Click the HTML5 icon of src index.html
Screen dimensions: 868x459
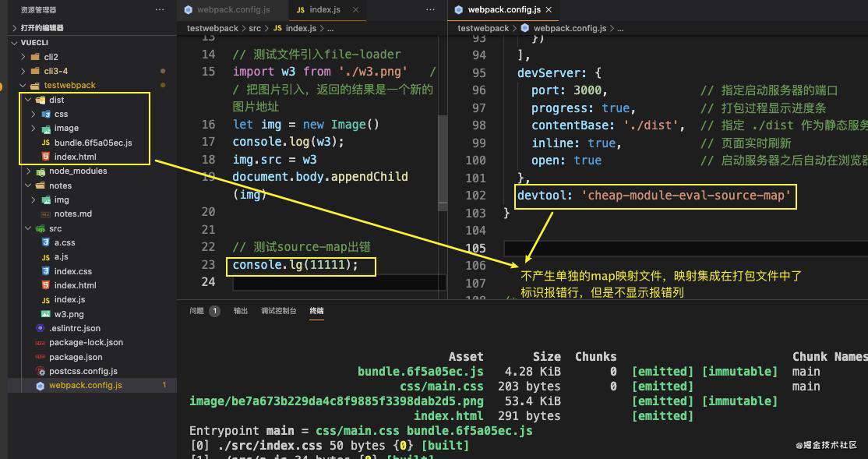click(x=46, y=285)
